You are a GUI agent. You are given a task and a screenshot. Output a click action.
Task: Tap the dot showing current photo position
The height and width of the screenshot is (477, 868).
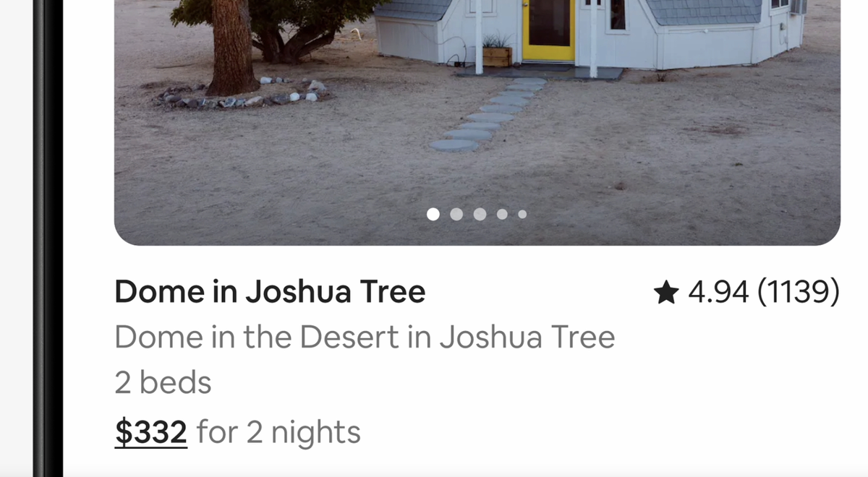(x=433, y=214)
